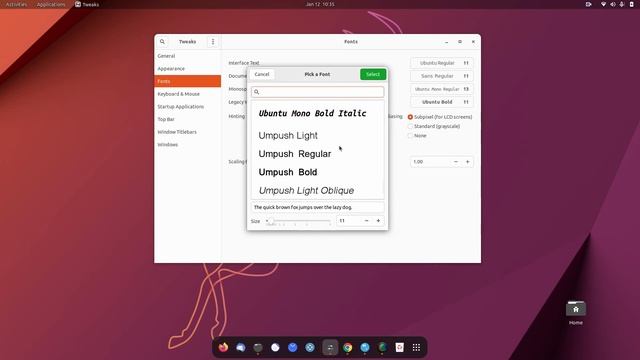Viewport: 640px width, 360px height.
Task: Click the Ubuntu Regular 11 font button
Action: coord(442,63)
